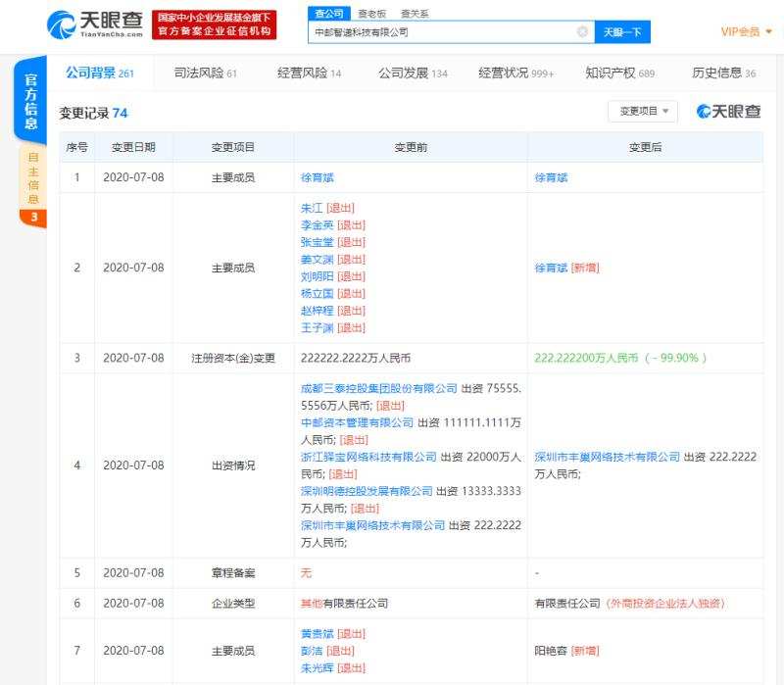The width and height of the screenshot is (784, 685).
Task: Switch to the 查关系 search tab
Action: pos(414,14)
